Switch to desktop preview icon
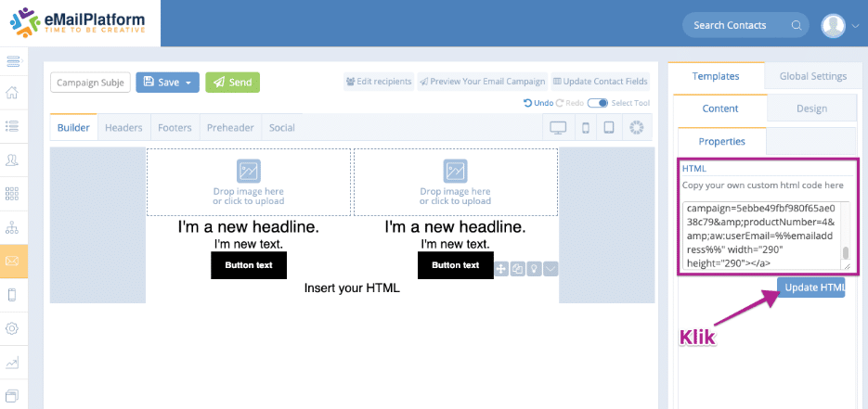The image size is (868, 409). [x=558, y=128]
